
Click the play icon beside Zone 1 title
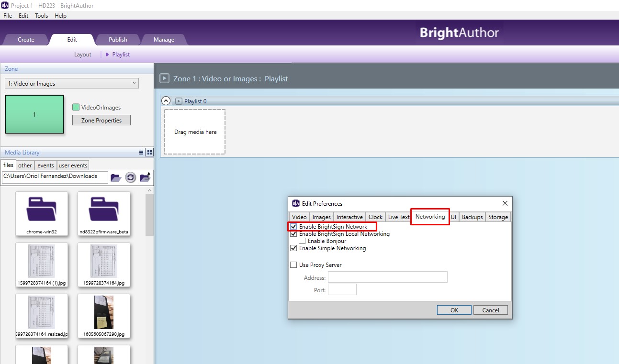pos(164,78)
